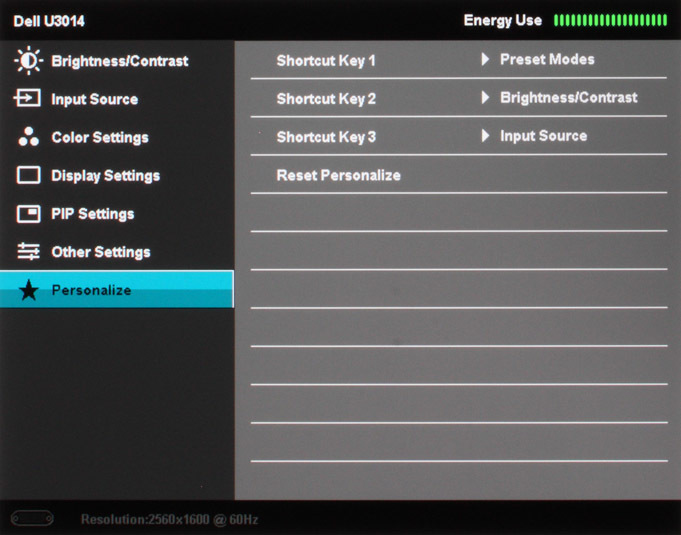
Task: Click the Personalize star icon
Action: coord(29,290)
